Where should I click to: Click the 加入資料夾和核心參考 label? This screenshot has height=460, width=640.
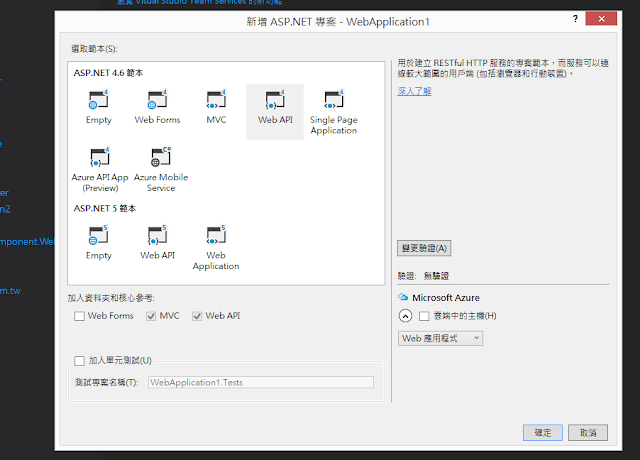tap(111, 298)
